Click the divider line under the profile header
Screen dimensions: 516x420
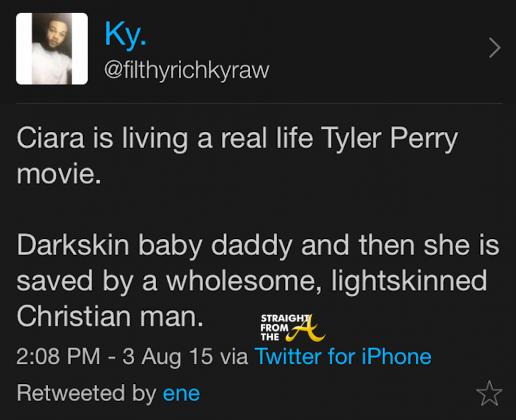(258, 104)
